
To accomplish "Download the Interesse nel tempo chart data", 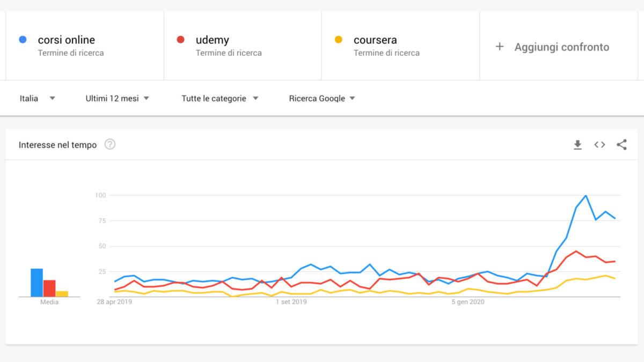I will [x=577, y=145].
